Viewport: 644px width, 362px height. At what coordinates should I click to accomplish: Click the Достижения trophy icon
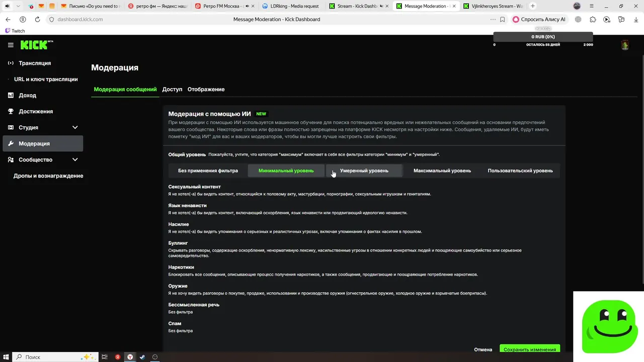[x=11, y=111]
